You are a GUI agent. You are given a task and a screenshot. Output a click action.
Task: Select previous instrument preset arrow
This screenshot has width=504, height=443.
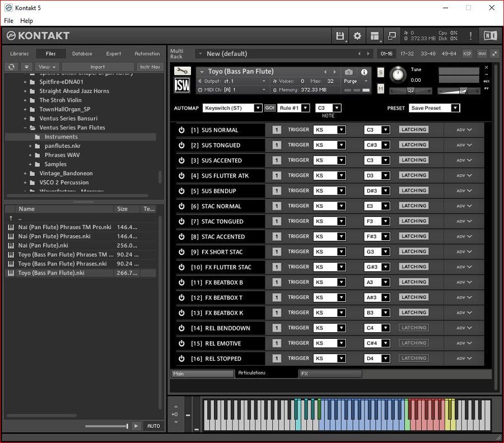(x=325, y=72)
